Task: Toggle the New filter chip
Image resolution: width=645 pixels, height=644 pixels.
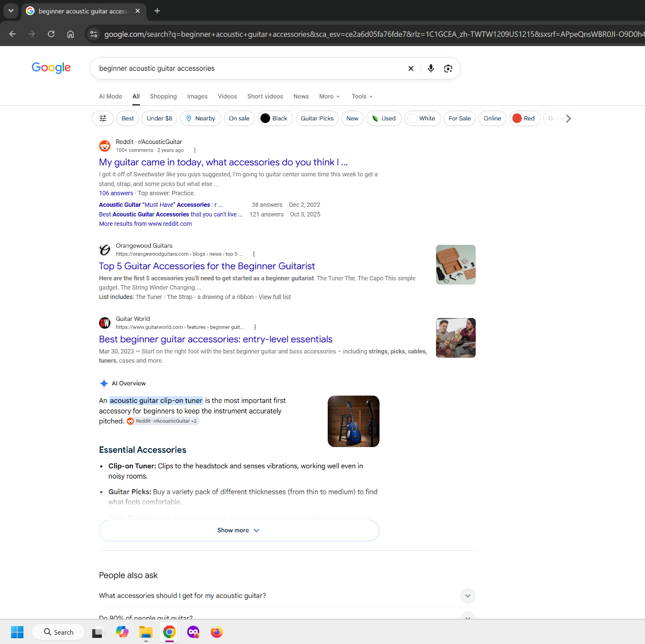Action: [352, 119]
